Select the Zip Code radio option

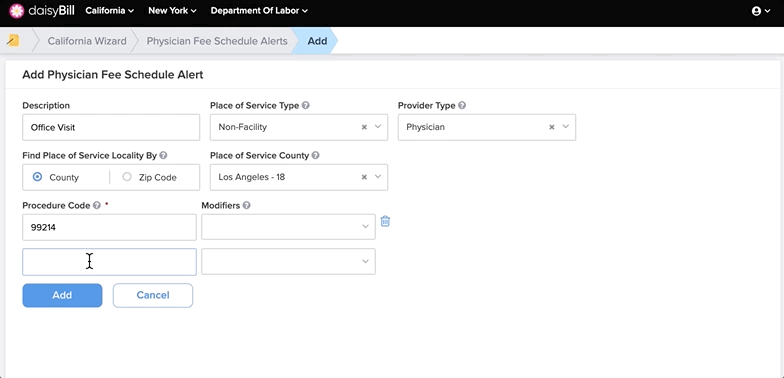coord(127,177)
